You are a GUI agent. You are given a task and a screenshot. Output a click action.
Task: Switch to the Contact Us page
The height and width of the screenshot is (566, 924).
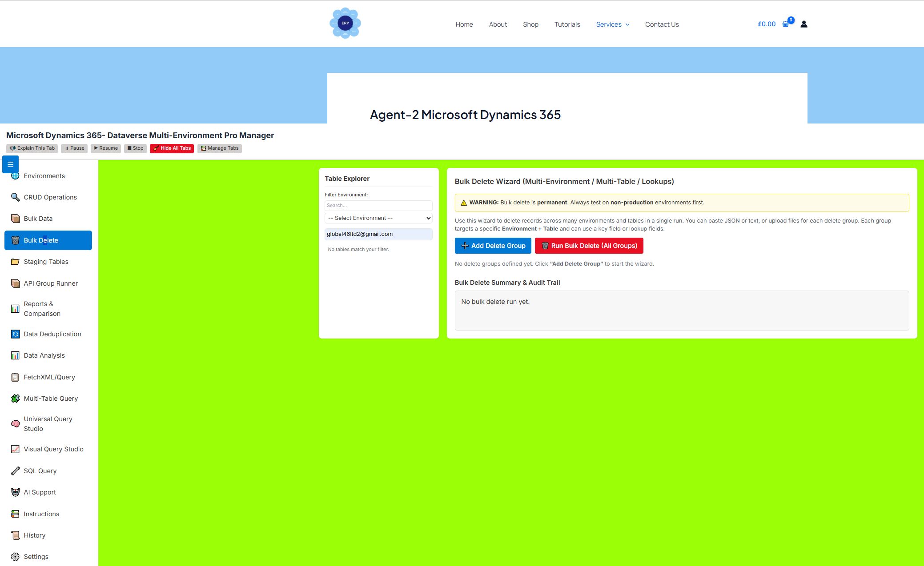click(662, 24)
